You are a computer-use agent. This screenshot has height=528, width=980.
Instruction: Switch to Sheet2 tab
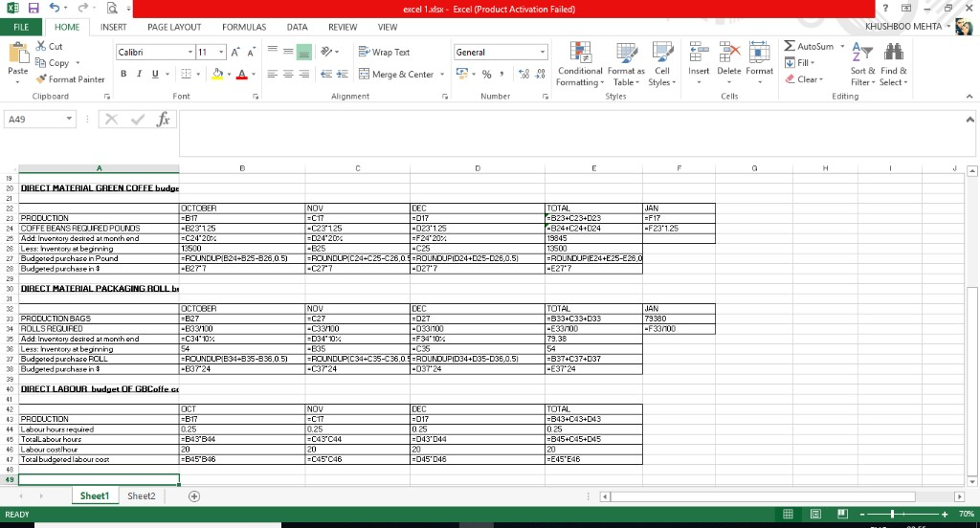(x=142, y=495)
